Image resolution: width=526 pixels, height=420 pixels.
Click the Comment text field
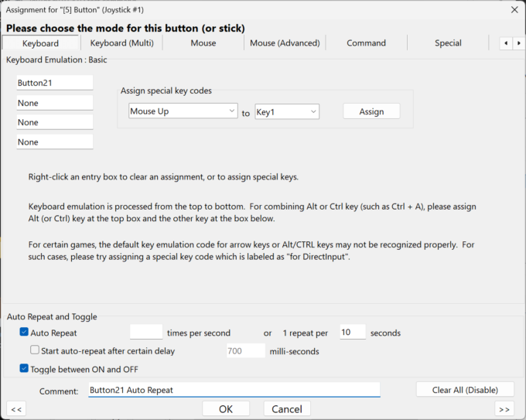tap(234, 390)
